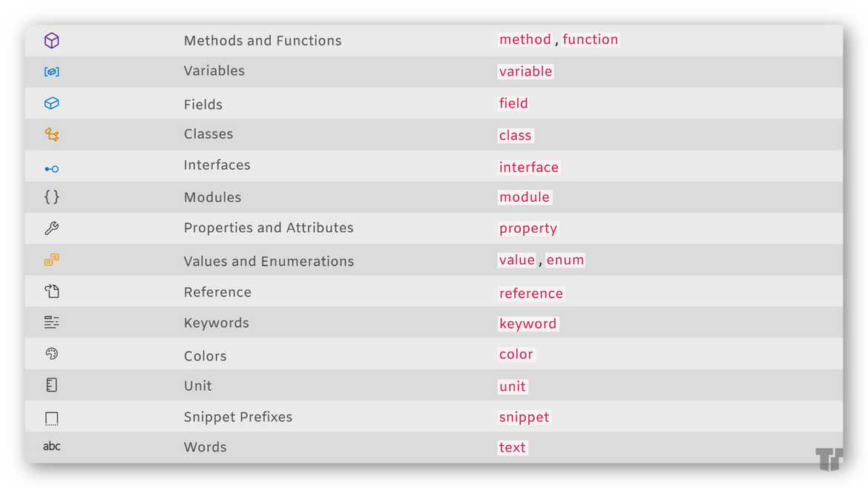Click the orange Classes hierarchy icon
868x488 pixels.
51,134
